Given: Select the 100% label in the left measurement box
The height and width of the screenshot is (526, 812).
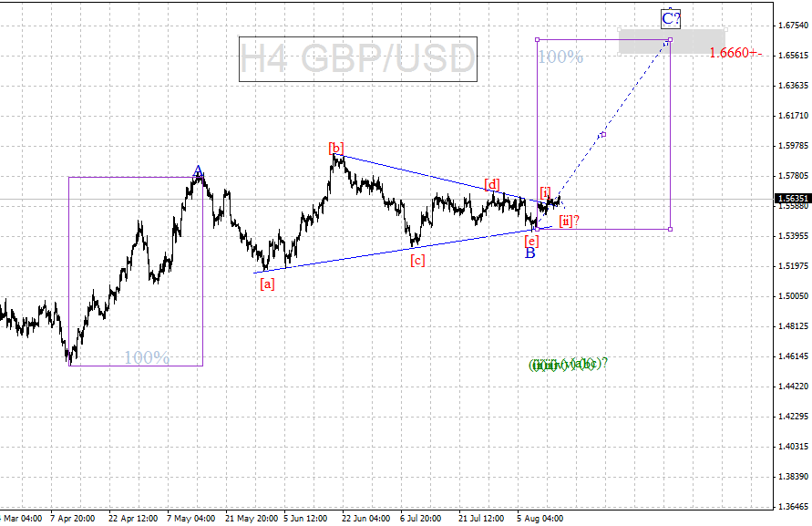Looking at the screenshot, I should [147, 357].
